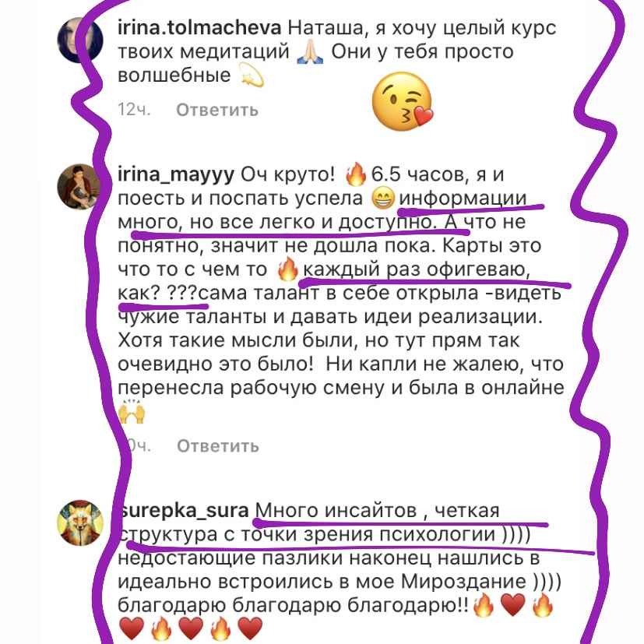Screen dimensions: 644x644
Task: Click the last red heart in bottom row
Action: click(x=250, y=628)
